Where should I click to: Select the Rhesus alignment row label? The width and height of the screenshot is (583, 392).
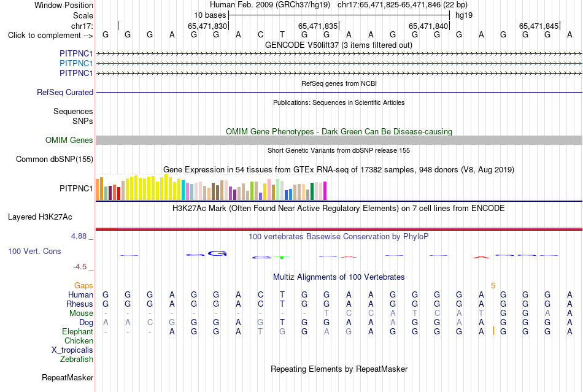(x=80, y=304)
